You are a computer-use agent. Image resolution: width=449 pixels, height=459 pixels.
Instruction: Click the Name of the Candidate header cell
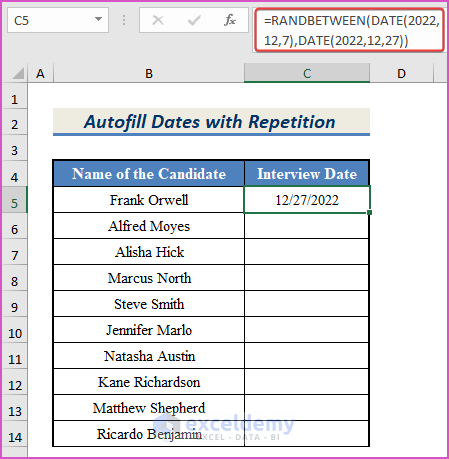[149, 174]
